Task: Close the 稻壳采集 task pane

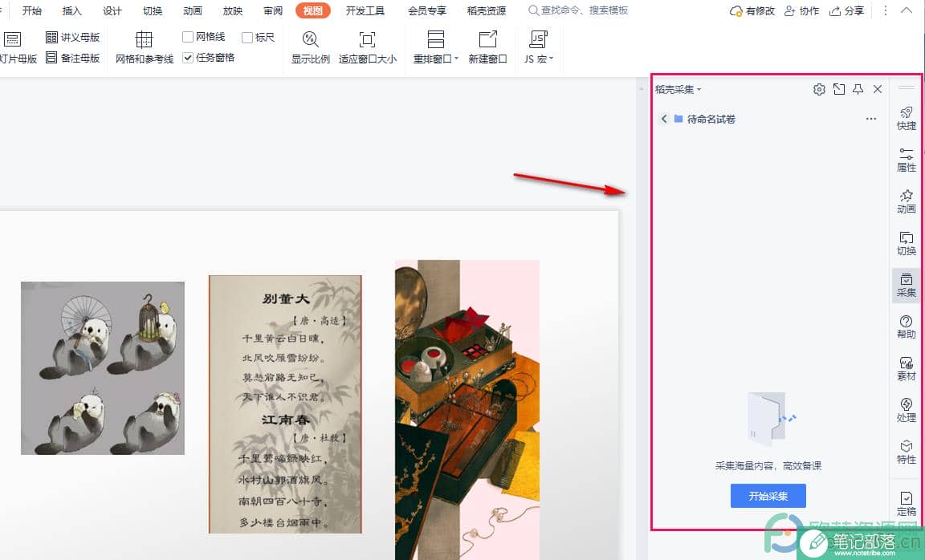Action: click(x=877, y=89)
